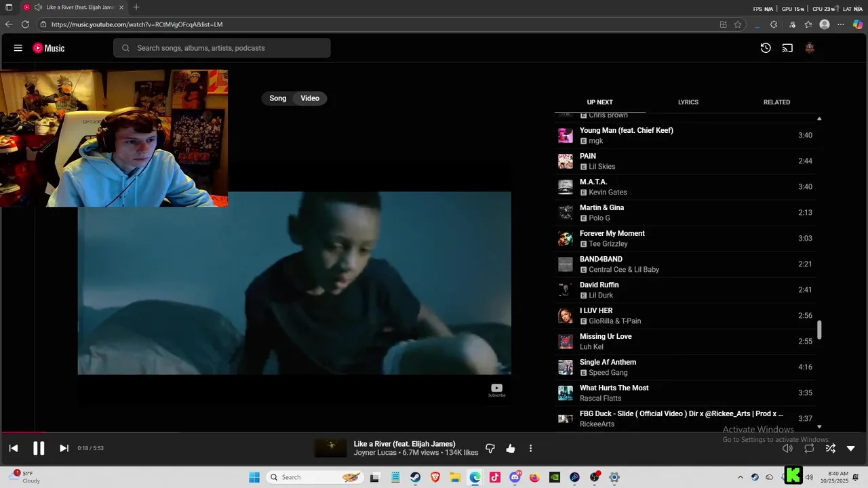
Task: Click the Joyner Lucas artist link
Action: coord(376,453)
